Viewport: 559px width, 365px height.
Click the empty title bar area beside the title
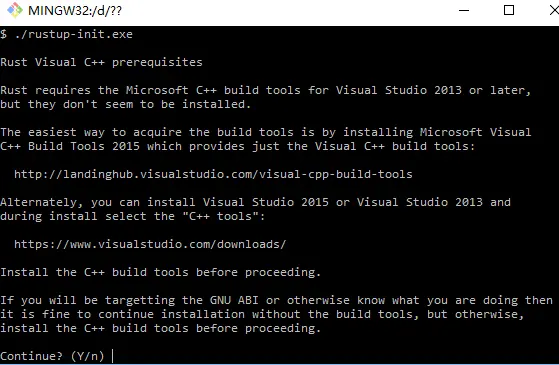(285, 10)
